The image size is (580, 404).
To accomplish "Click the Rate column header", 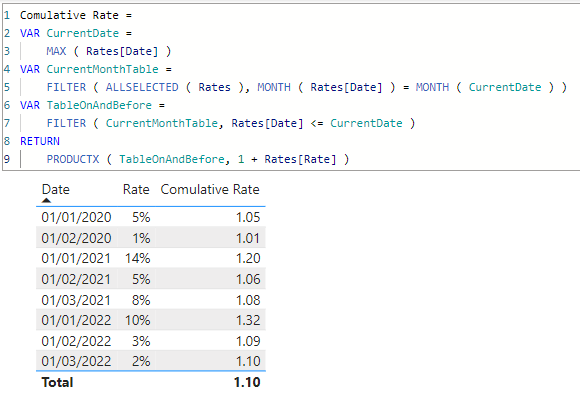I will (136, 189).
